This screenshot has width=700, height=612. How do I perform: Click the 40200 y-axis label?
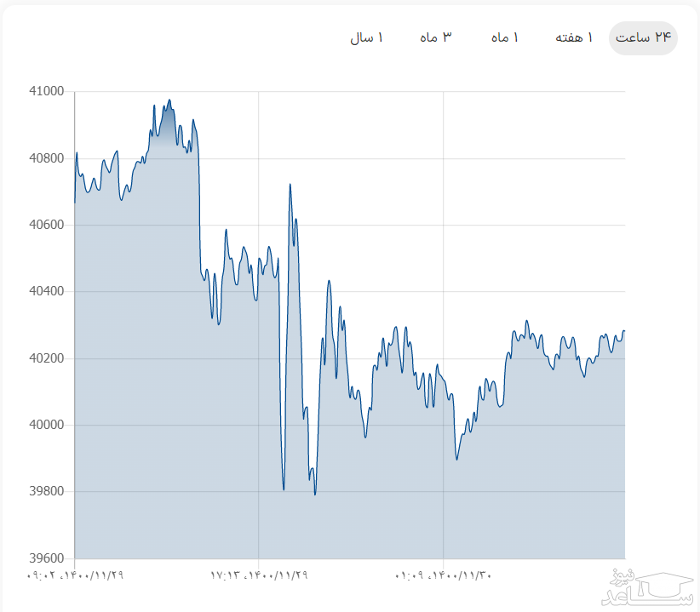pyautogui.click(x=46, y=358)
